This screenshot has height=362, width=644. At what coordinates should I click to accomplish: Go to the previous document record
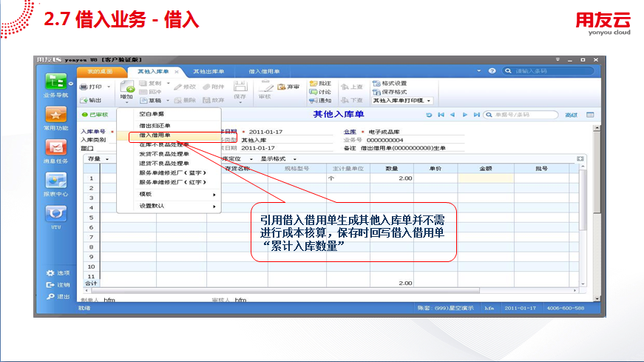[453, 115]
